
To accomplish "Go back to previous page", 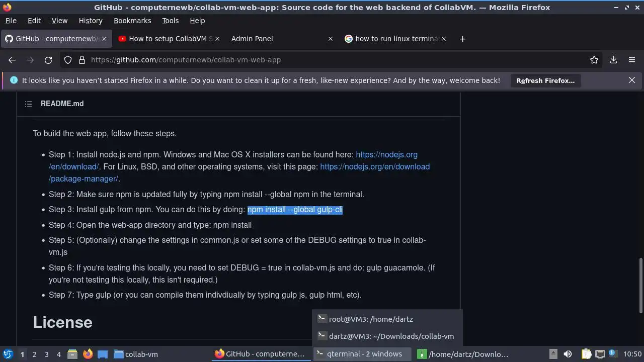I will (x=12, y=60).
